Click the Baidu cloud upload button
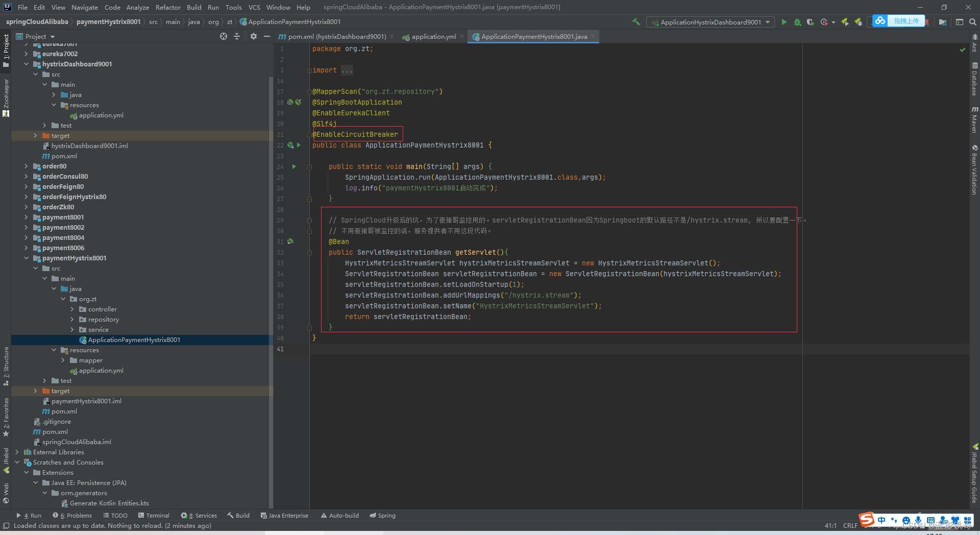This screenshot has height=535, width=980. (x=898, y=21)
